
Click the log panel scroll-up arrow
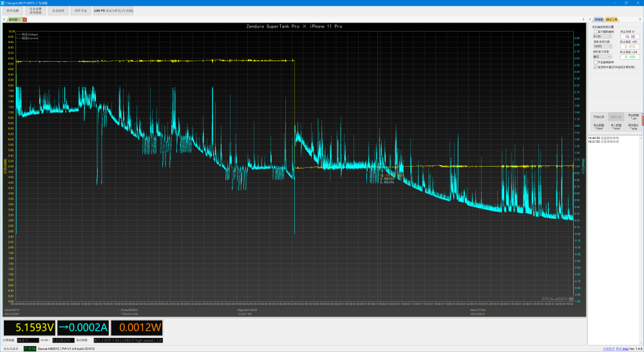(x=640, y=138)
